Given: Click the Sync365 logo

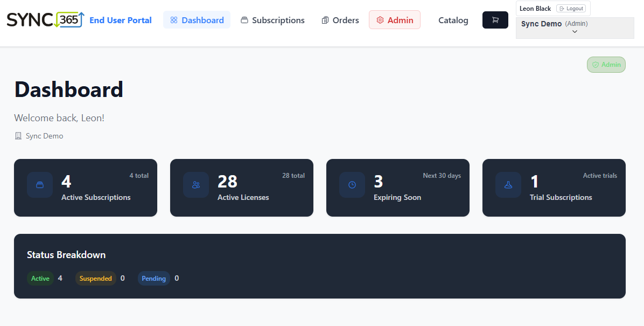Looking at the screenshot, I should pos(45,20).
